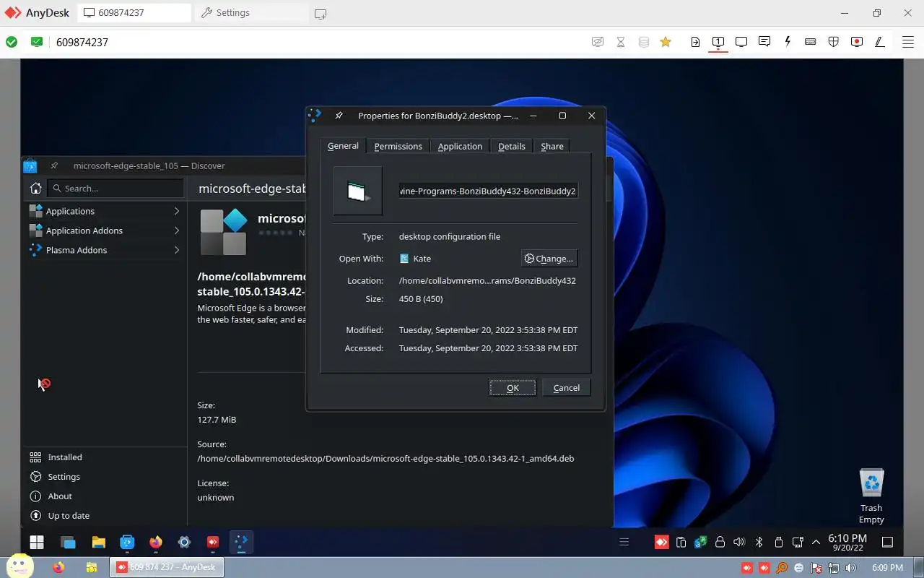The image size is (924, 578).
Task: Click the yellow favorite star icon
Action: 666,42
